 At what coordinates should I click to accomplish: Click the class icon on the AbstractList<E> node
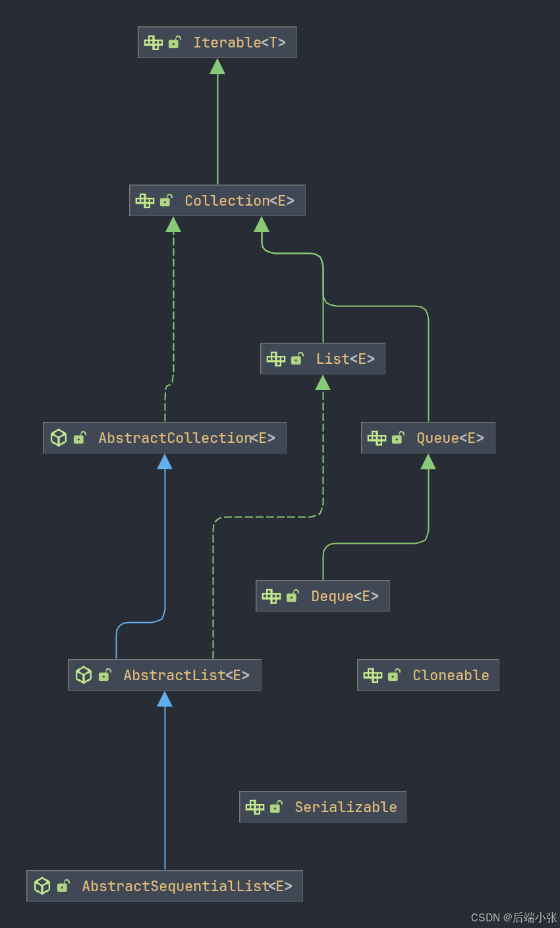[x=84, y=675]
